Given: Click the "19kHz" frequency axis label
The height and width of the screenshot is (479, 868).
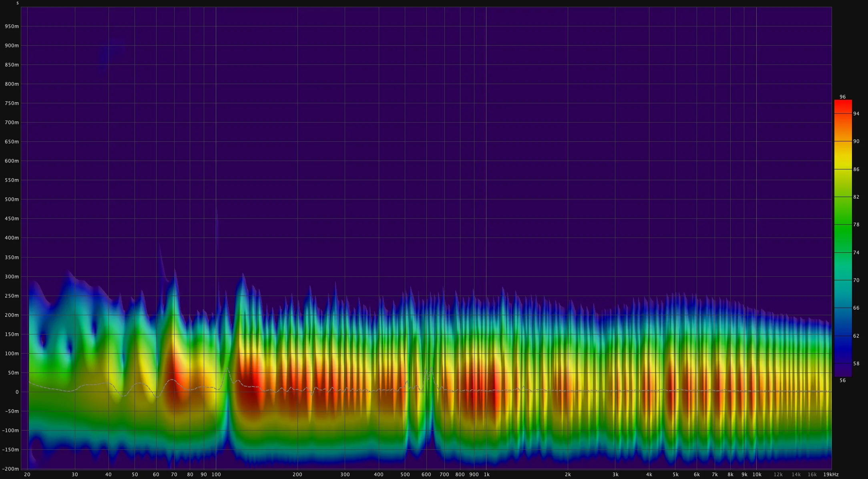Looking at the screenshot, I should (x=831, y=475).
